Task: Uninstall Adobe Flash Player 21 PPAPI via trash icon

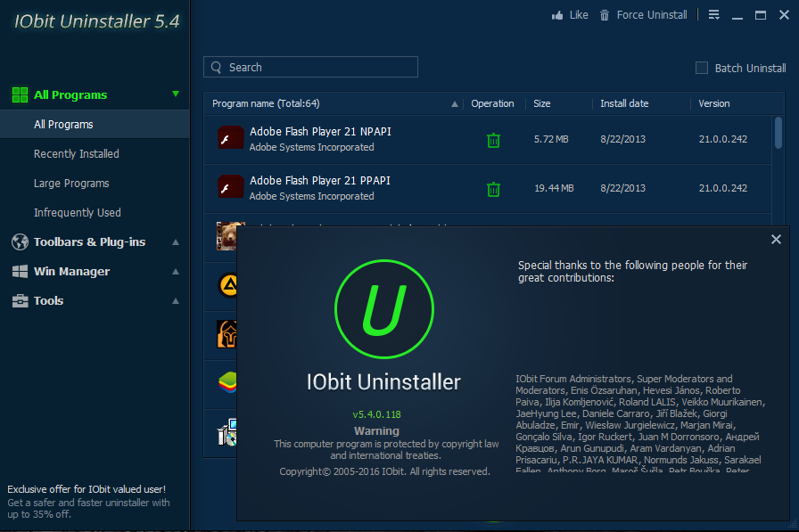Action: pos(493,189)
